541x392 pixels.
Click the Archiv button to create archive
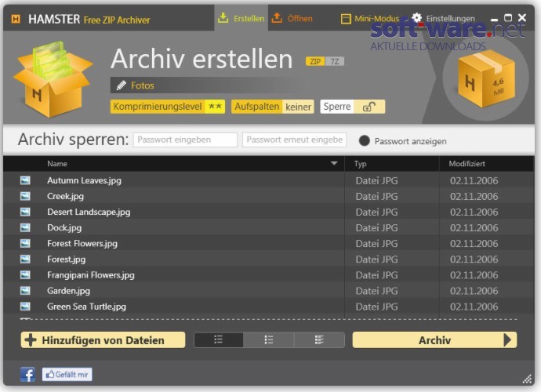pos(434,340)
